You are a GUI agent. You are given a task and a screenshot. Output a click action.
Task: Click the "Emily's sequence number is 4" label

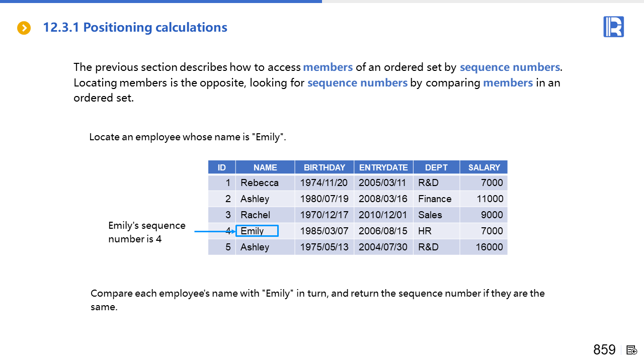coord(147,232)
